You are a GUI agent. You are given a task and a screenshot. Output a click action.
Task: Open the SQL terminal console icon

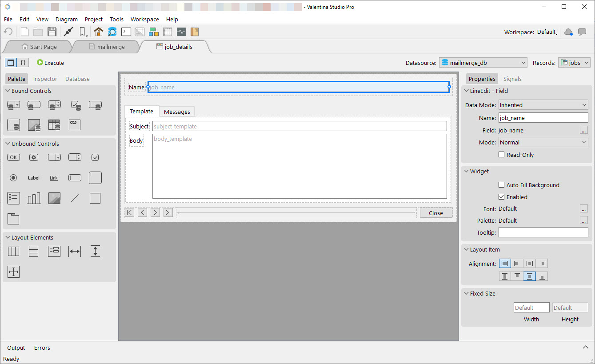(126, 32)
